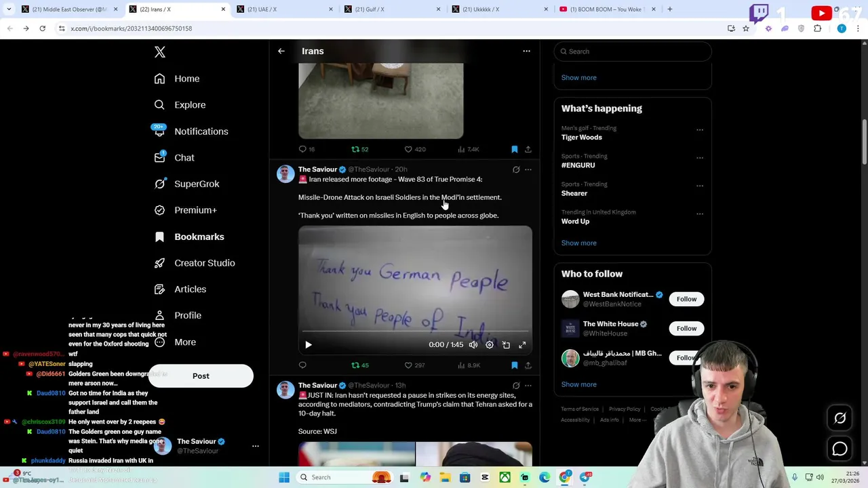Open Profile in the sidebar
The height and width of the screenshot is (488, 868).
coord(178,315)
